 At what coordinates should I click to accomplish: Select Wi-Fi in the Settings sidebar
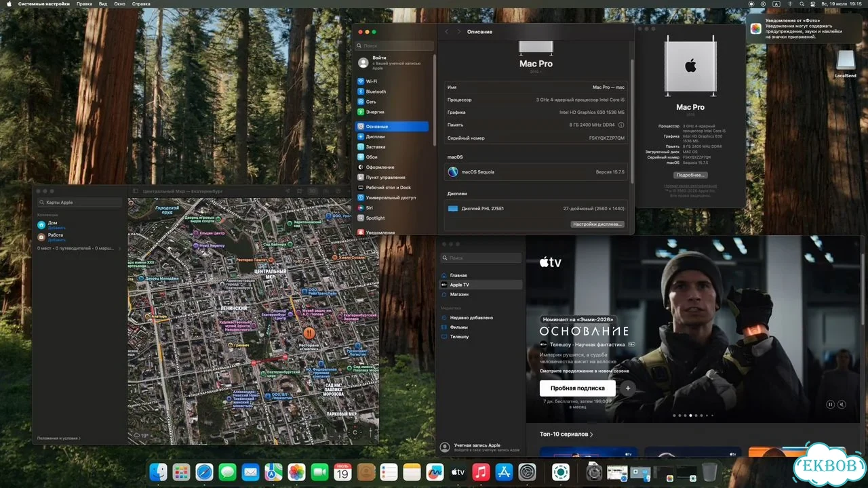(x=392, y=81)
